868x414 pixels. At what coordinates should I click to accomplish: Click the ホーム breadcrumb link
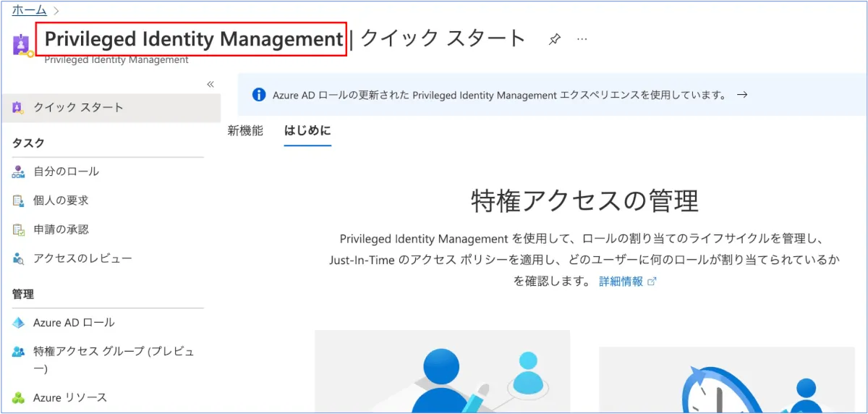pos(29,10)
